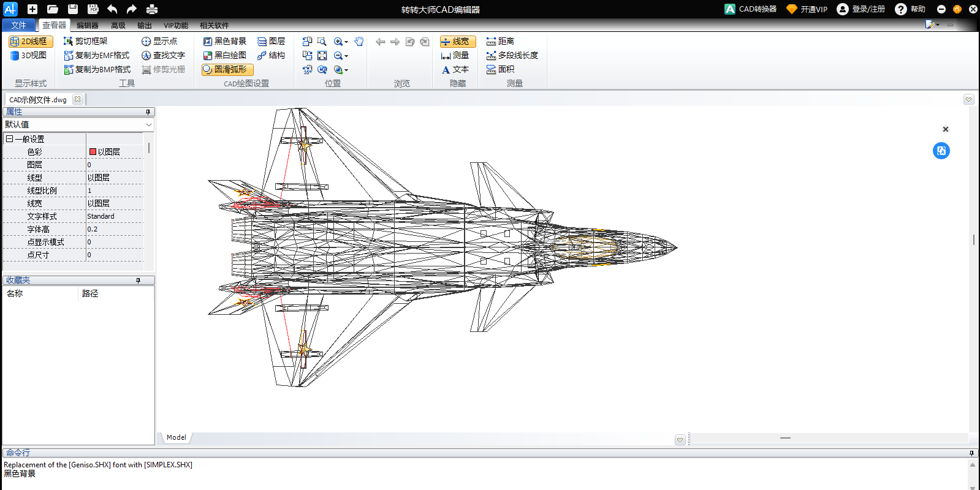Open the zoom in dropdown arrow
This screenshot has width=980, height=490.
click(346, 42)
